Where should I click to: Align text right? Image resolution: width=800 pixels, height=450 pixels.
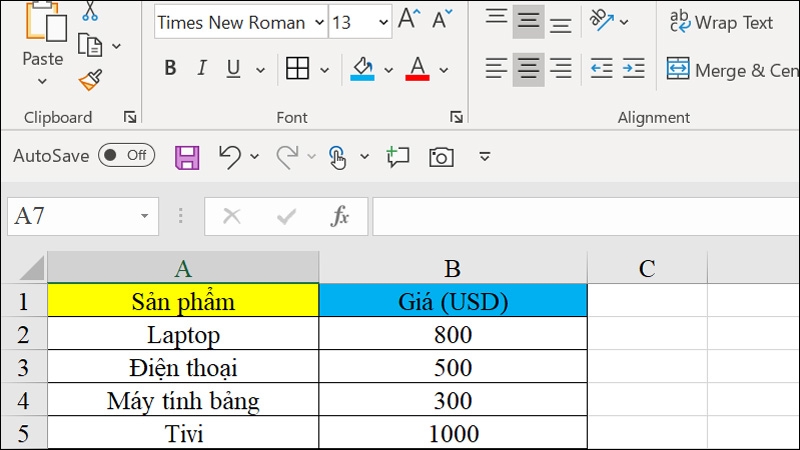[560, 69]
